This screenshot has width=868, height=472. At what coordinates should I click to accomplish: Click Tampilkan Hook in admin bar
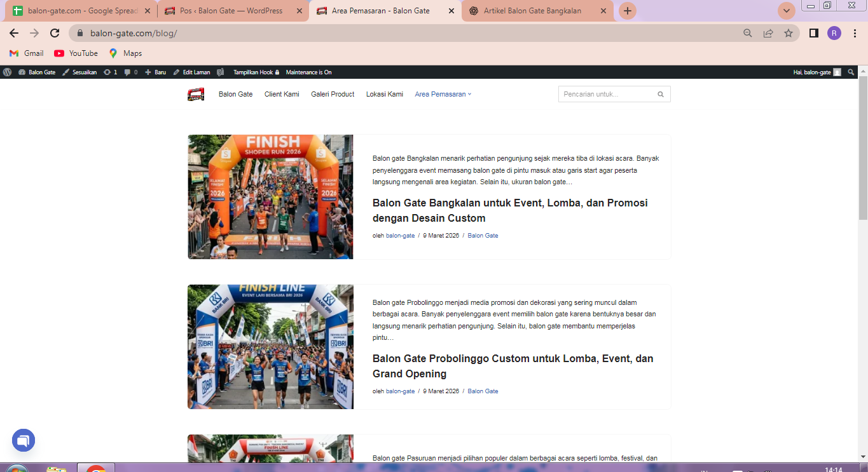coord(256,72)
